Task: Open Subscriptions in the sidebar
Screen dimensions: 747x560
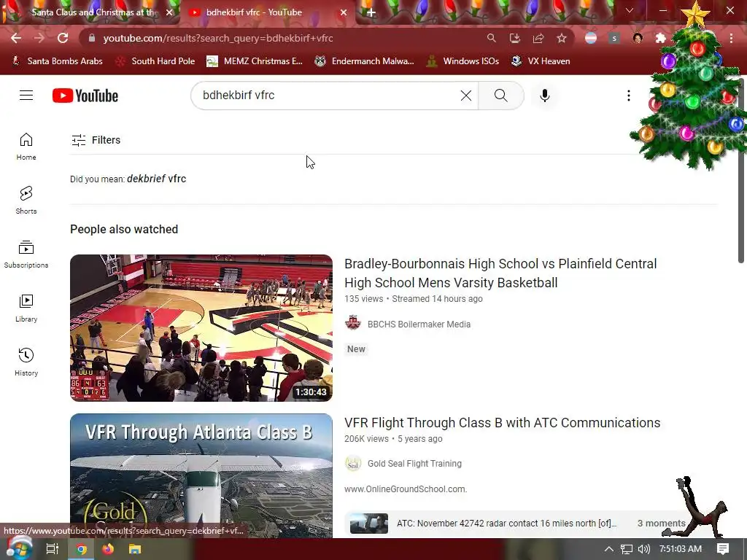Action: click(x=26, y=254)
